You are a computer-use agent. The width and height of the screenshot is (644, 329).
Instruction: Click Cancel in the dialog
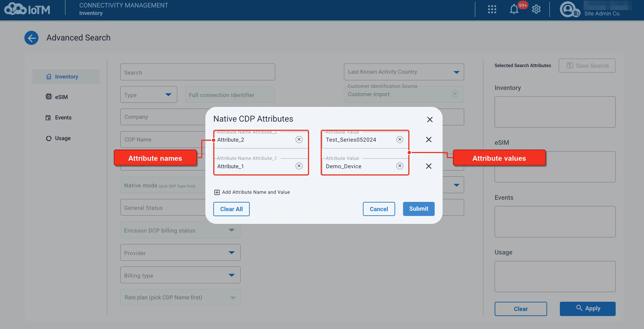pyautogui.click(x=379, y=209)
